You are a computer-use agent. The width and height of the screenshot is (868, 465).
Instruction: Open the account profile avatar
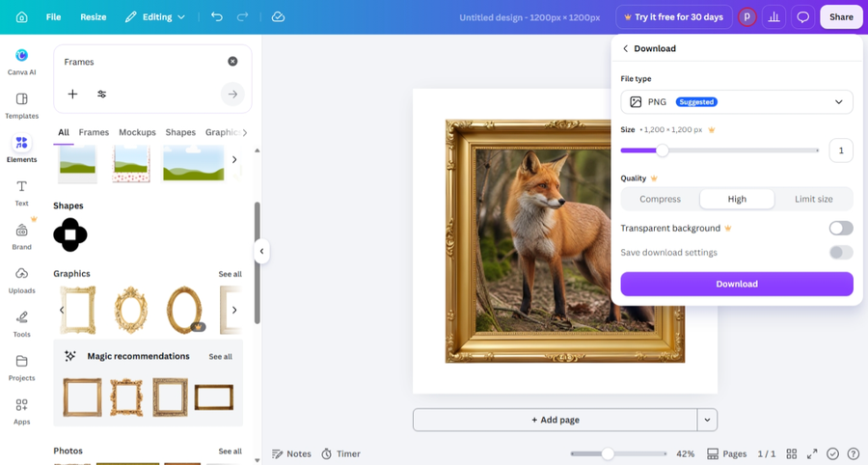coord(746,17)
